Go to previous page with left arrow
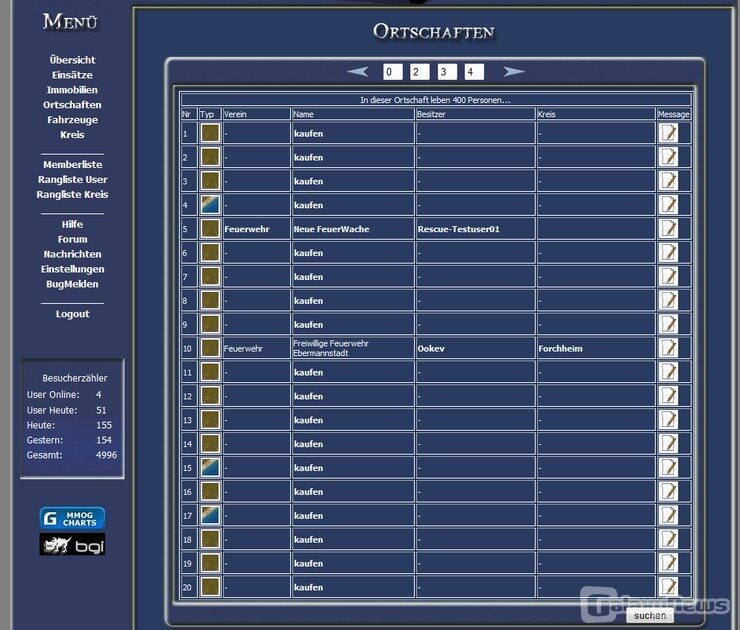740x630 pixels. click(358, 72)
